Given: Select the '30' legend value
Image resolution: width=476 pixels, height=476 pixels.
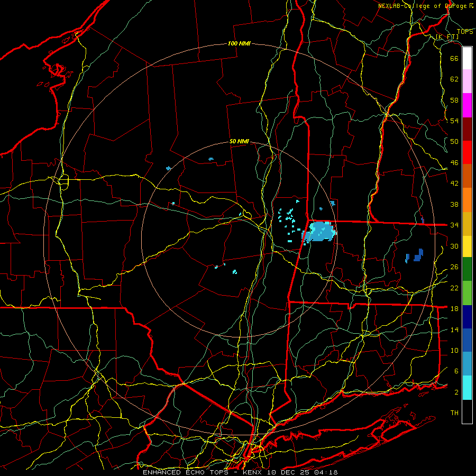Looking at the screenshot, I should coord(454,246).
